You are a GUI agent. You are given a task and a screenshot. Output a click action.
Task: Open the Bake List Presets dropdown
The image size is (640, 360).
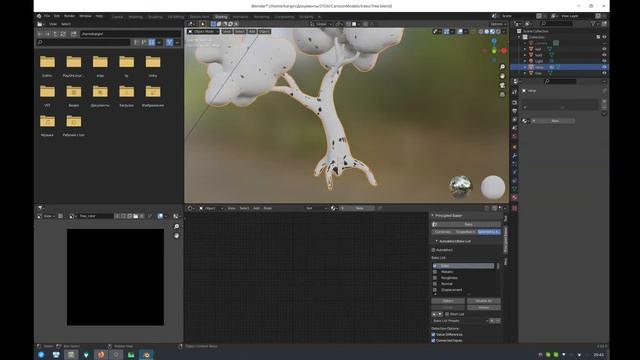[460, 321]
